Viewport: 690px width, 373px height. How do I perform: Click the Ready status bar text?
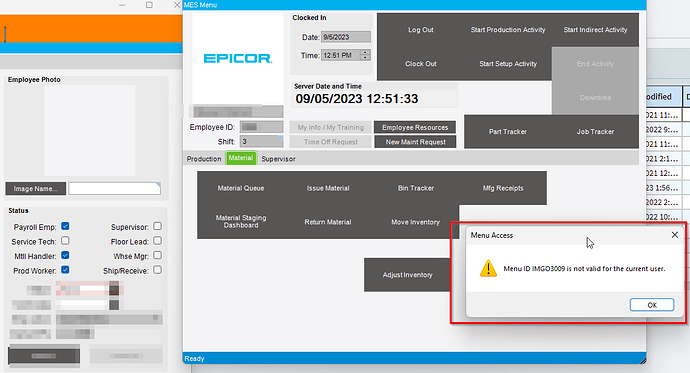pyautogui.click(x=194, y=358)
